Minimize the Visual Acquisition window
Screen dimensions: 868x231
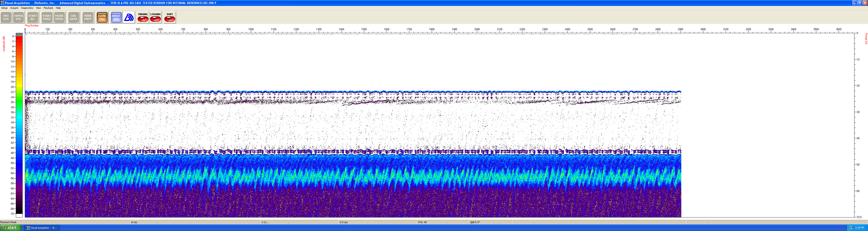[854, 3]
